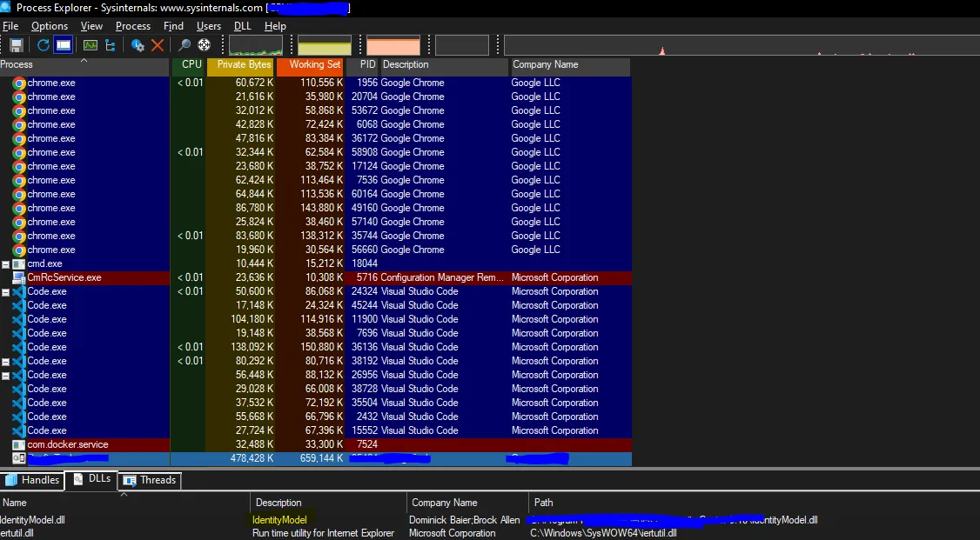Click the Chrome icon for PID 7536
Viewport: 980px width, 540px height.
click(x=19, y=180)
